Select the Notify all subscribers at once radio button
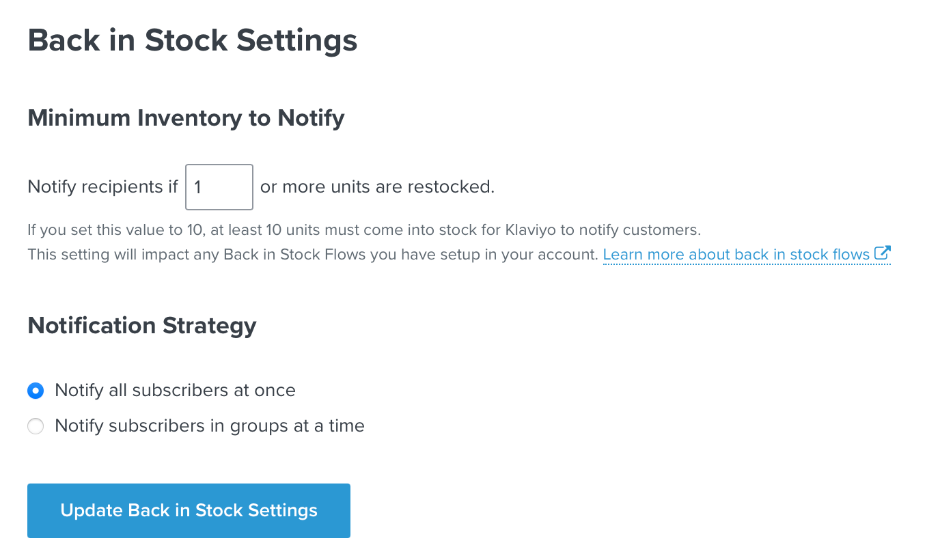940x560 pixels. point(36,391)
